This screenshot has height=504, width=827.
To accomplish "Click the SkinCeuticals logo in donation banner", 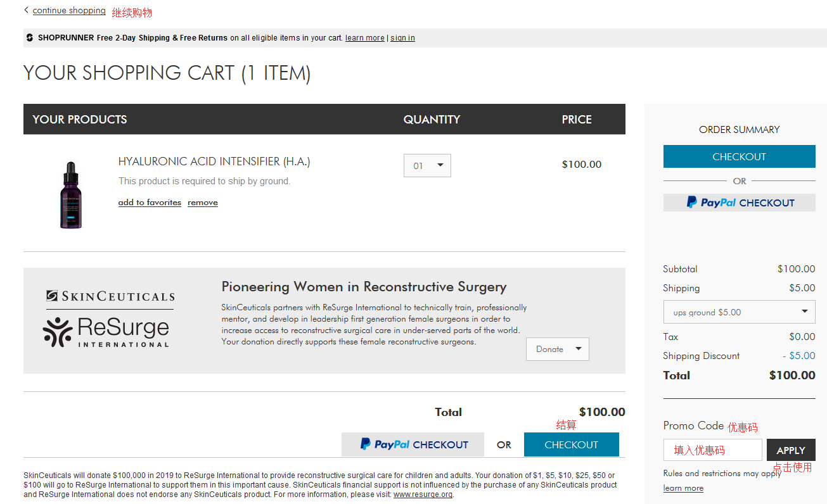I will tap(110, 296).
